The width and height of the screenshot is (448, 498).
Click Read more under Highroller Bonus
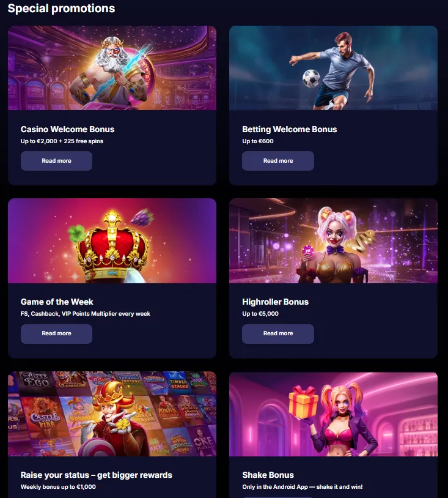tap(278, 333)
